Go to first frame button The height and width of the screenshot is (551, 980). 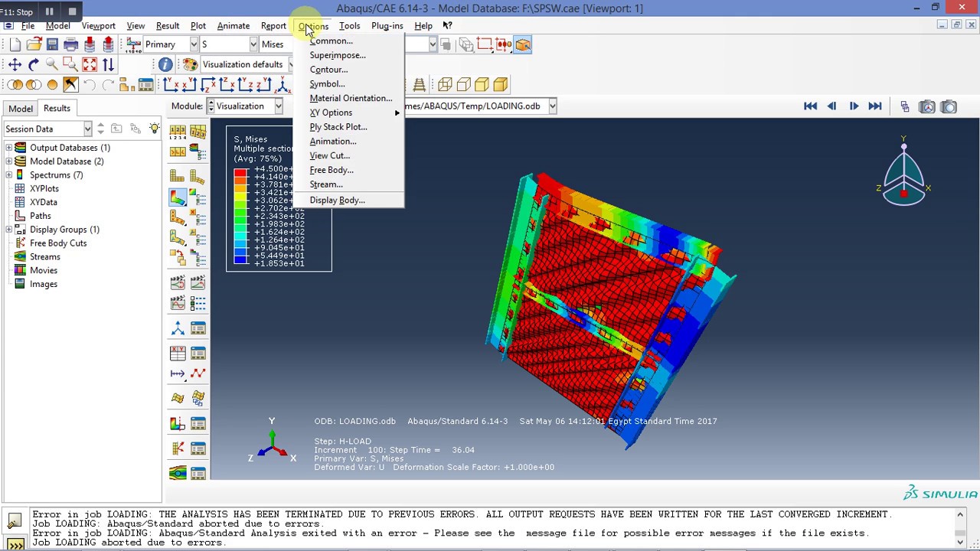[810, 106]
